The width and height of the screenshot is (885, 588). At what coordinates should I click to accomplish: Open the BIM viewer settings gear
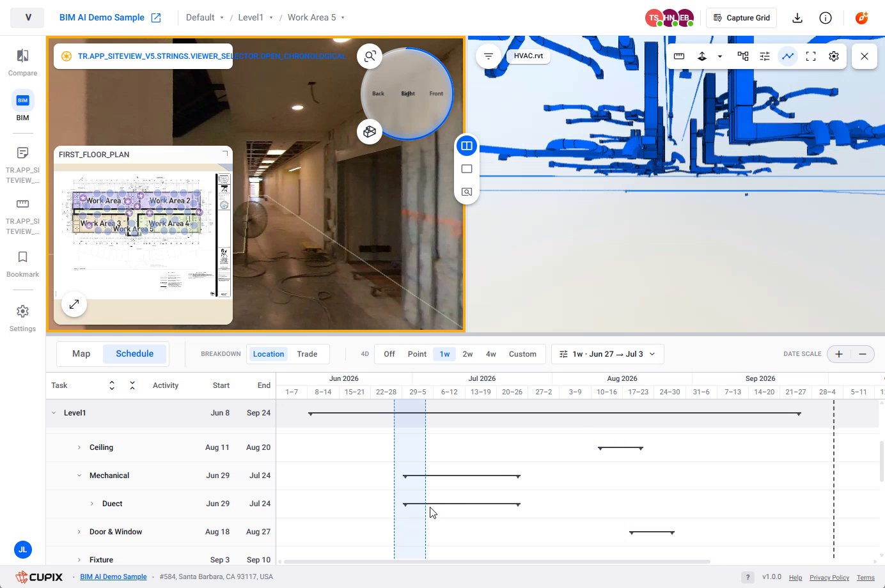tap(834, 56)
